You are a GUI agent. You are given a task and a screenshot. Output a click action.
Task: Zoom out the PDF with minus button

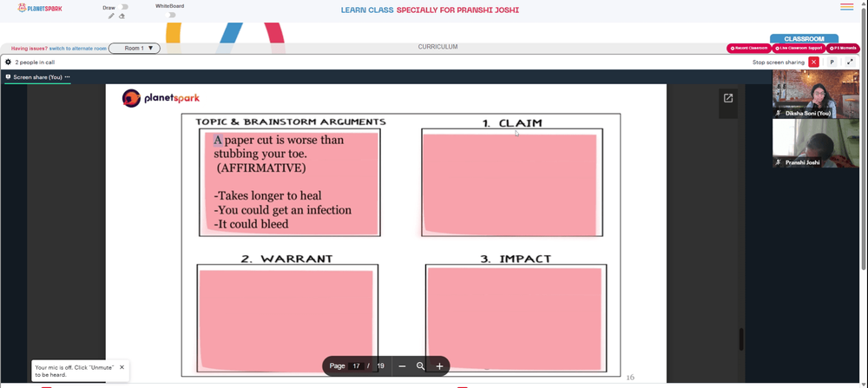point(403,365)
